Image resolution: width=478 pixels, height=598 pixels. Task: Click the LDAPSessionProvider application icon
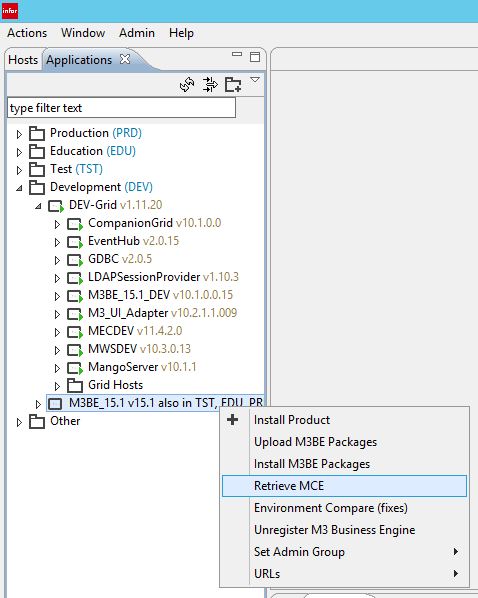pyautogui.click(x=75, y=278)
